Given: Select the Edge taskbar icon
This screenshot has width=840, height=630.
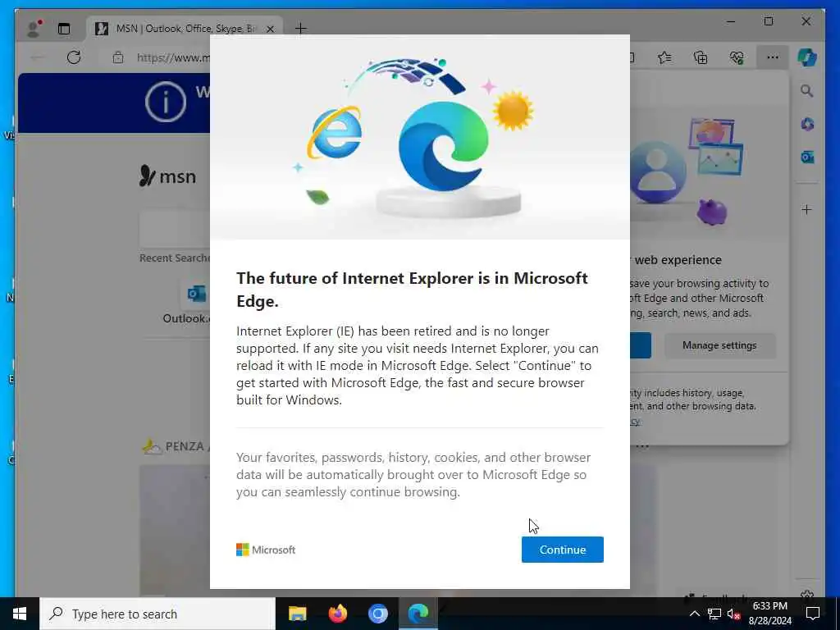Looking at the screenshot, I should pos(418,614).
